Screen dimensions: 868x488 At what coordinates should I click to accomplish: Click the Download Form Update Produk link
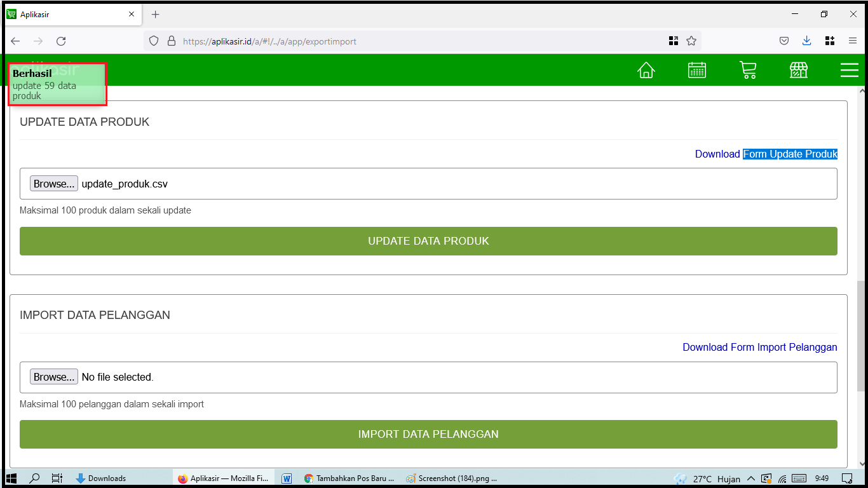point(766,154)
